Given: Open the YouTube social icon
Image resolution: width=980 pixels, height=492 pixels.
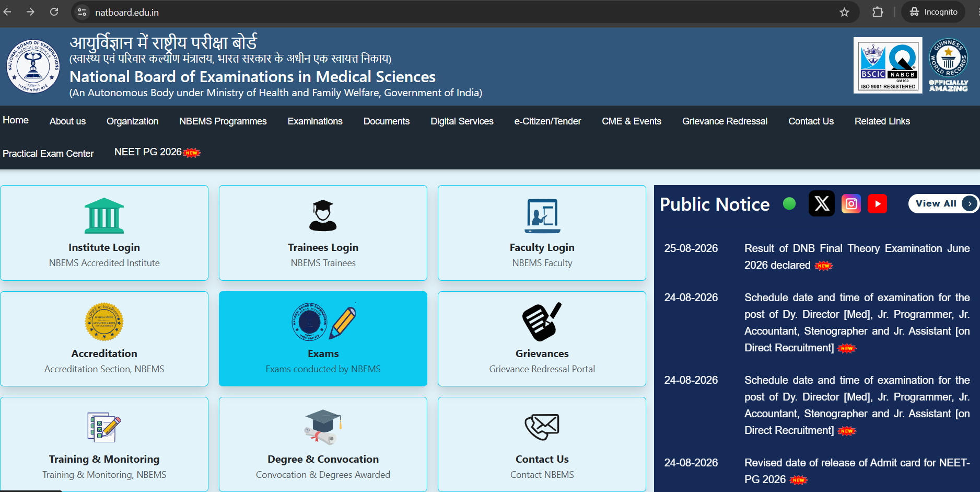Looking at the screenshot, I should click(x=878, y=203).
